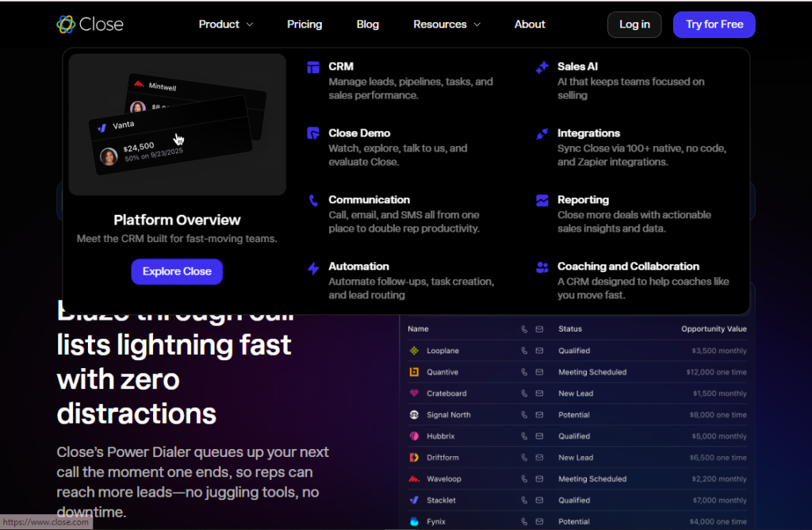Open the About page
Viewport: 812px width, 530px height.
point(530,25)
